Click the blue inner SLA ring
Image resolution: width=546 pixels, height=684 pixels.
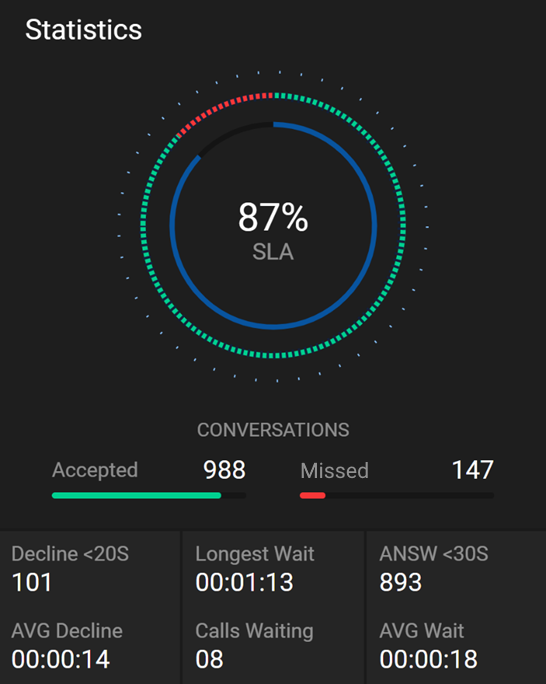tap(375, 226)
